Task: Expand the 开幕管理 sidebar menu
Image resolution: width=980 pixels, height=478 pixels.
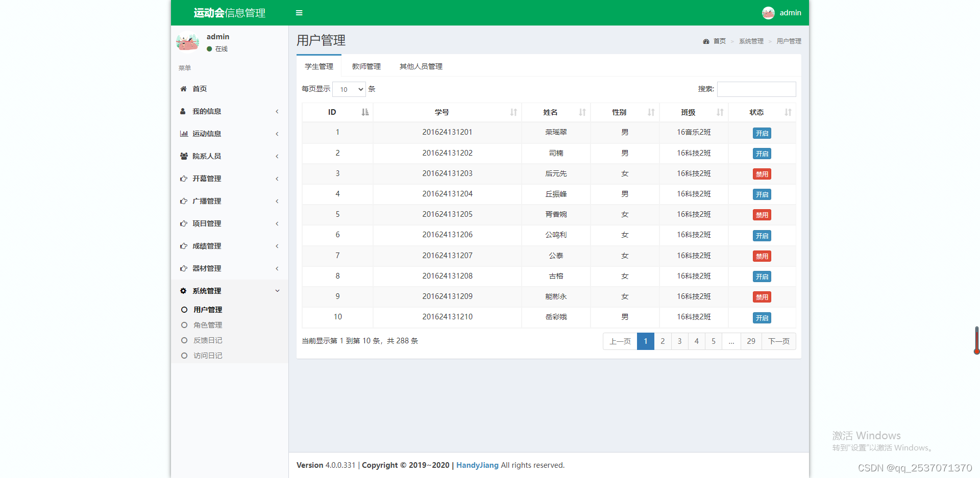Action: tap(230, 179)
